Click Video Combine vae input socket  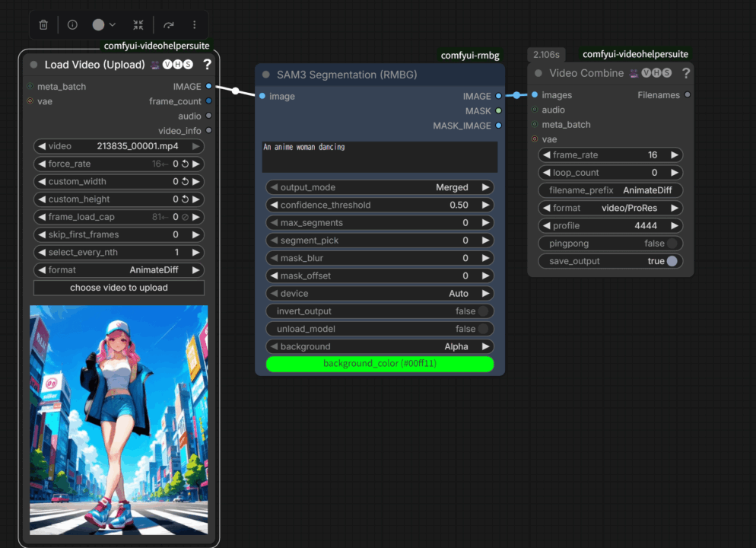pyautogui.click(x=535, y=139)
